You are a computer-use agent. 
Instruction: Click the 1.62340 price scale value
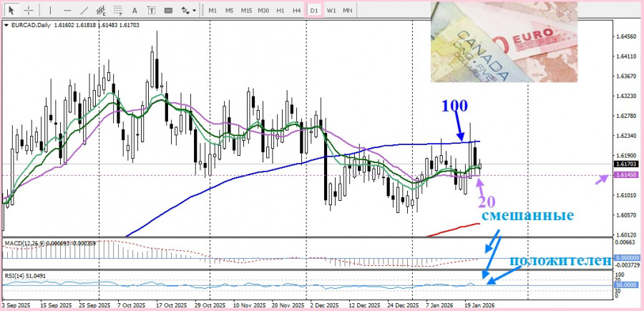pos(627,136)
